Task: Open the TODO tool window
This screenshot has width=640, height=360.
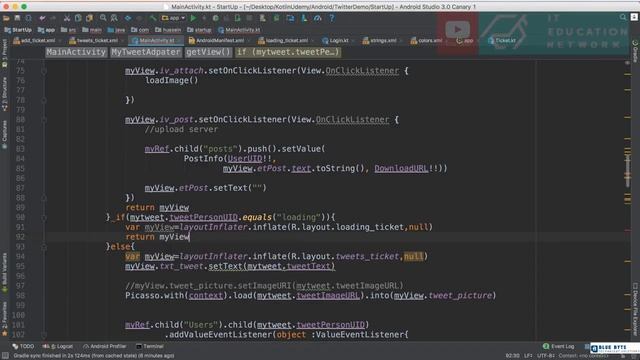Action: 23,346
